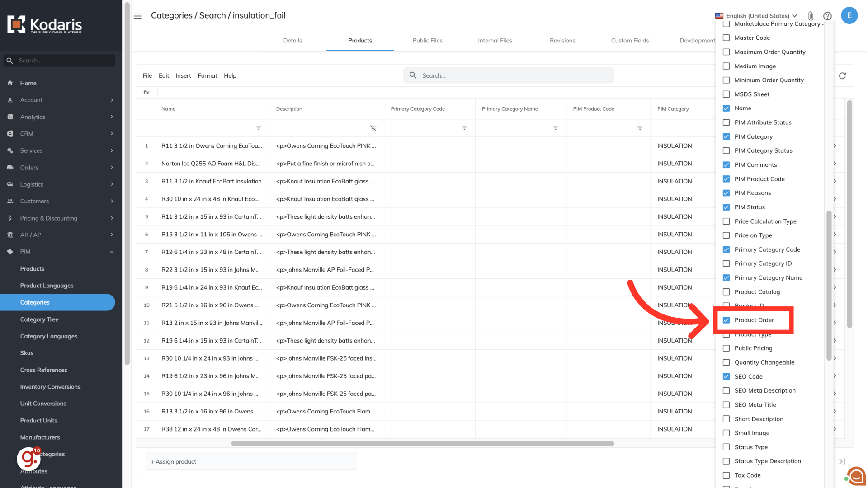Viewport: 868px width, 488px height.
Task: Click the Name column filter icon
Action: pos(259,128)
